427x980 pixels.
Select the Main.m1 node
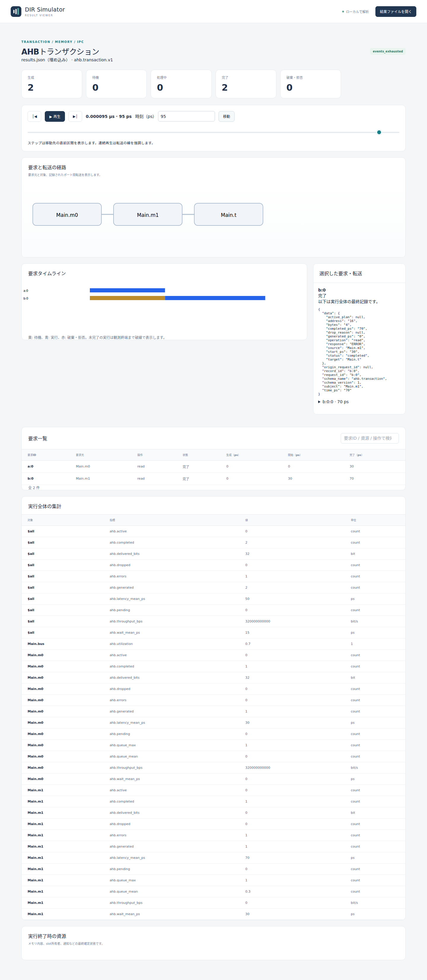pyautogui.click(x=148, y=214)
